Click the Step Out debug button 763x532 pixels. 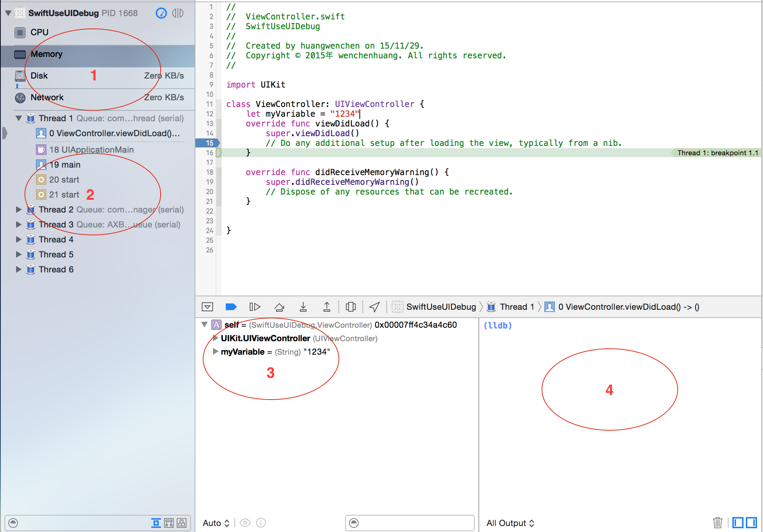[327, 307]
